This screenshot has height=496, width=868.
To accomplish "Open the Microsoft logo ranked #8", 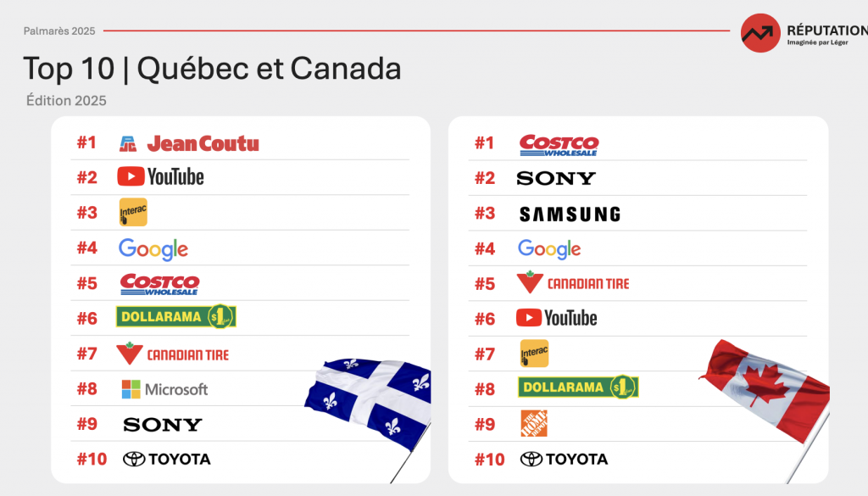I will click(x=164, y=389).
